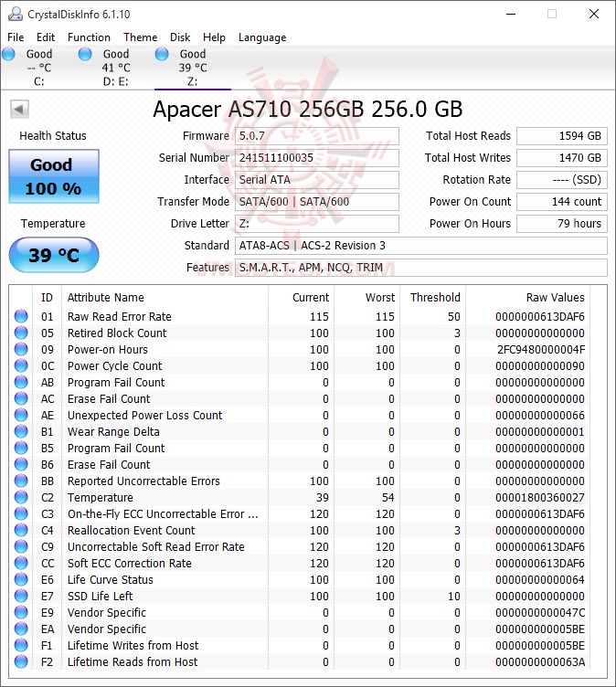The width and height of the screenshot is (616, 687).
Task: Click the Good 100 % health status button
Action: click(x=54, y=176)
